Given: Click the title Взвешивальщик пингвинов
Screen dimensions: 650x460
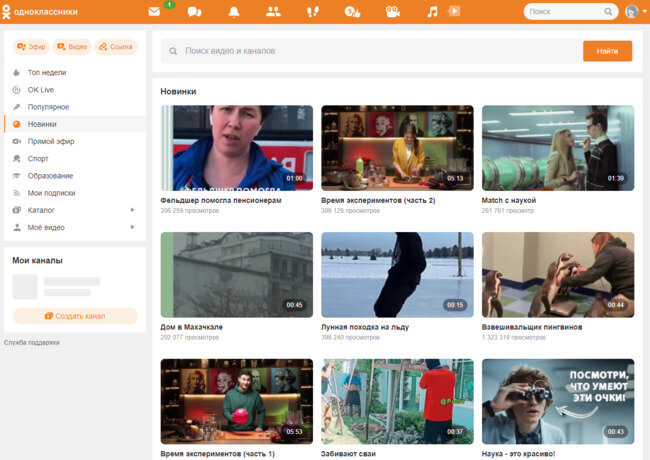Looking at the screenshot, I should click(532, 327).
